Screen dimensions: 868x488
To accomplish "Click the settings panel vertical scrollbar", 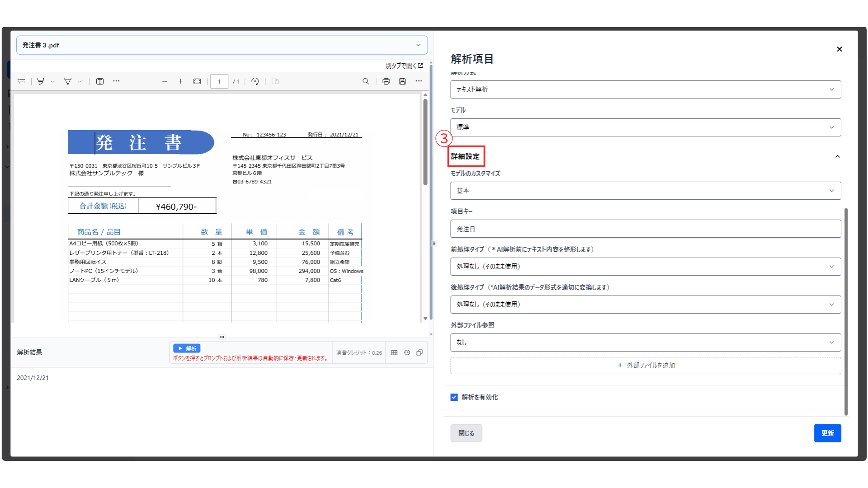I will (x=846, y=312).
